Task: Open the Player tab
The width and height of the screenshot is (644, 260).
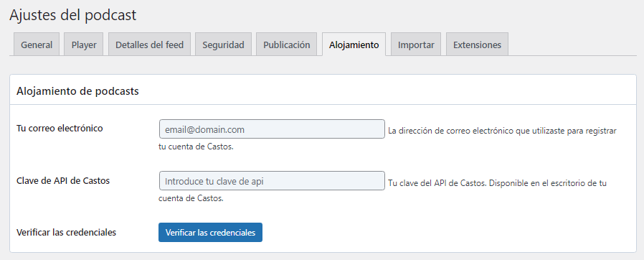Action: [84, 45]
